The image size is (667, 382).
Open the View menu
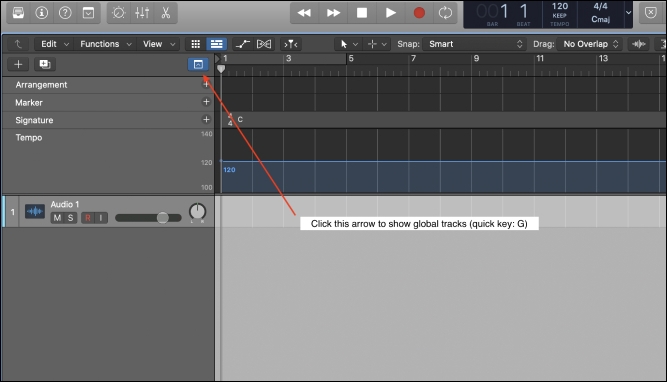tap(159, 44)
